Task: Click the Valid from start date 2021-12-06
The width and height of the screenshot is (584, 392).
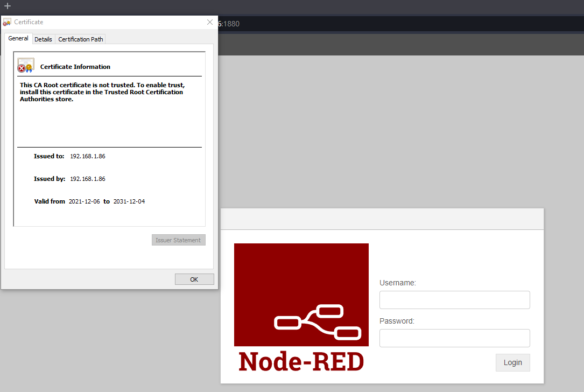Action: 85,201
